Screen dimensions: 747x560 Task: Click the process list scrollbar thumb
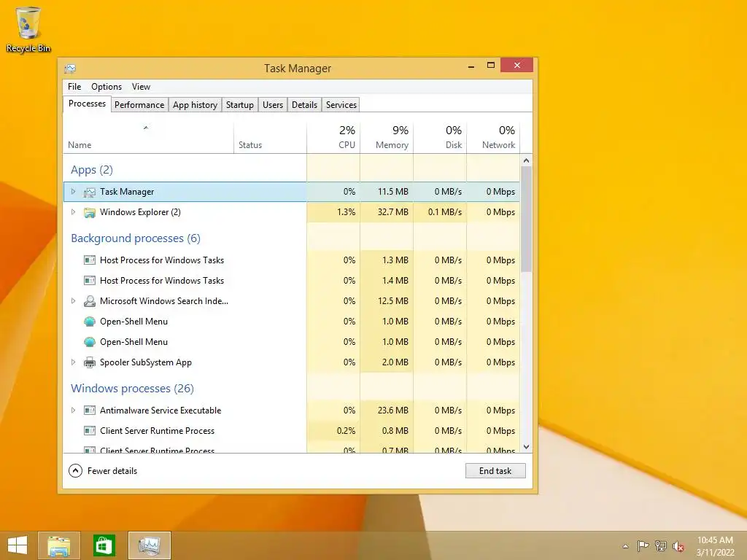[x=527, y=219]
